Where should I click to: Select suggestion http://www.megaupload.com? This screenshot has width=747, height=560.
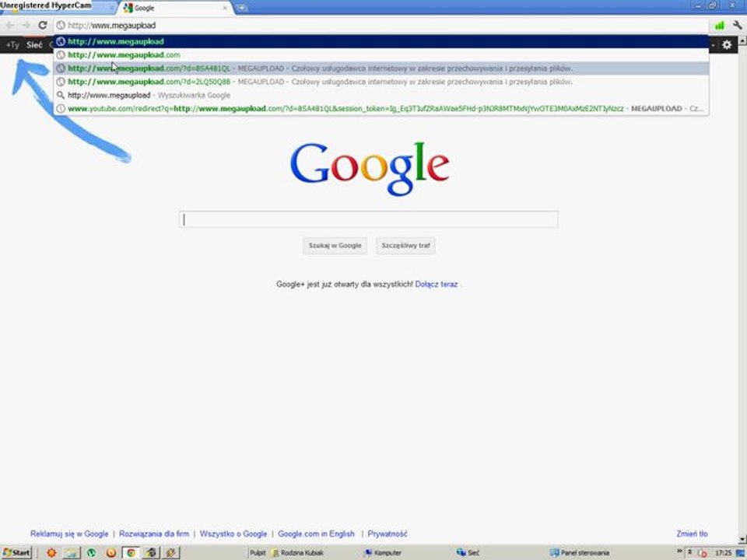pyautogui.click(x=381, y=54)
